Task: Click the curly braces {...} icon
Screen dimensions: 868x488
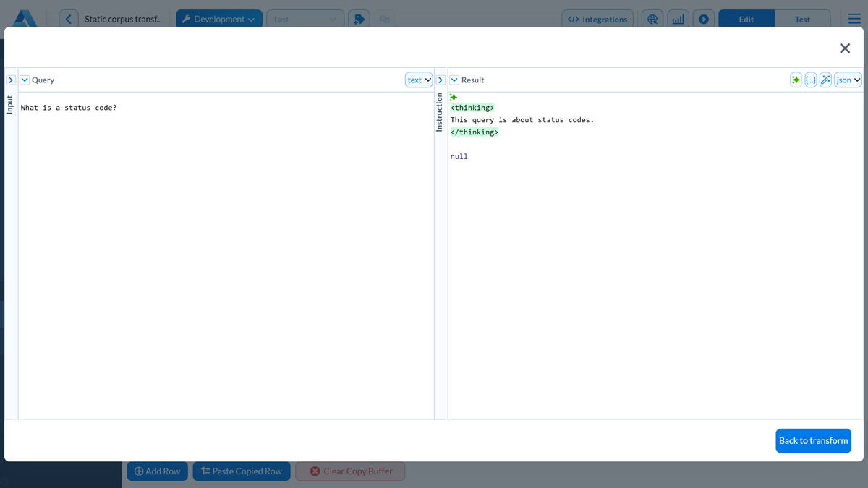Action: pos(811,80)
